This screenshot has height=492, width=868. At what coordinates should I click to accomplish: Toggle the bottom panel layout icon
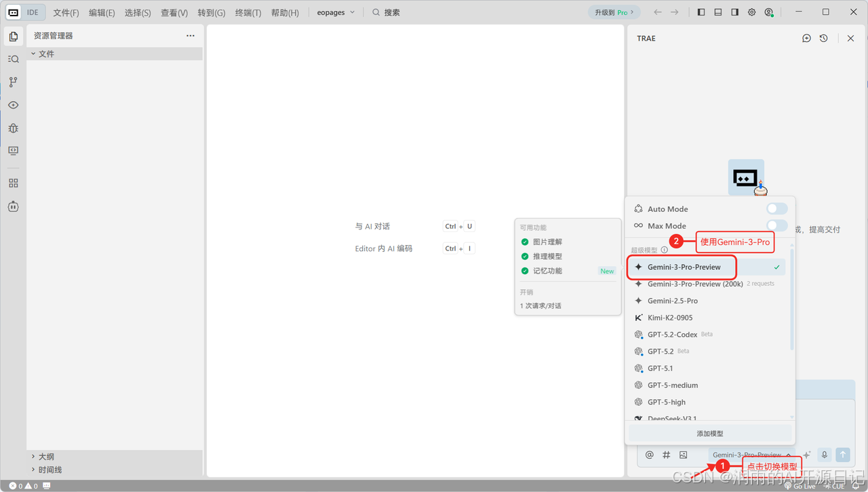coord(718,12)
